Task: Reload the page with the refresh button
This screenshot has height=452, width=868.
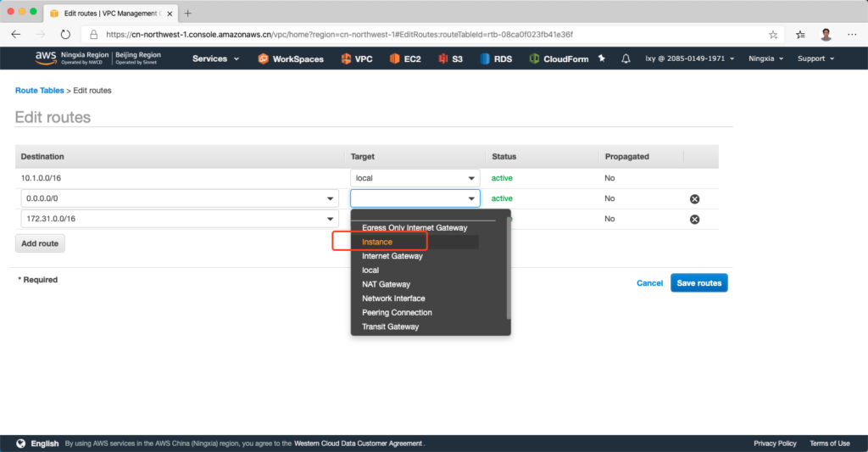Action: pyautogui.click(x=65, y=35)
